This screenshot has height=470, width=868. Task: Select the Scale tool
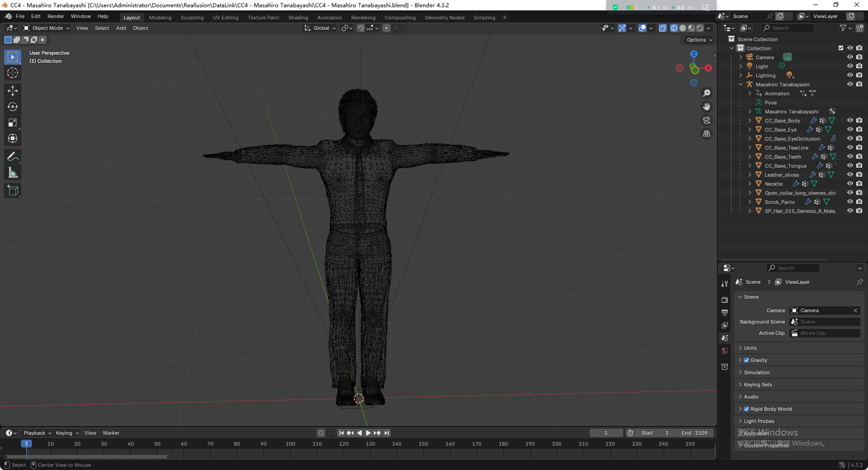[12, 123]
